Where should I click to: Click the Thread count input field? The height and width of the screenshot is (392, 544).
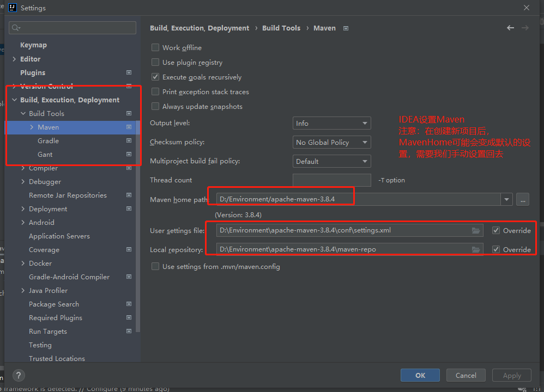point(331,180)
